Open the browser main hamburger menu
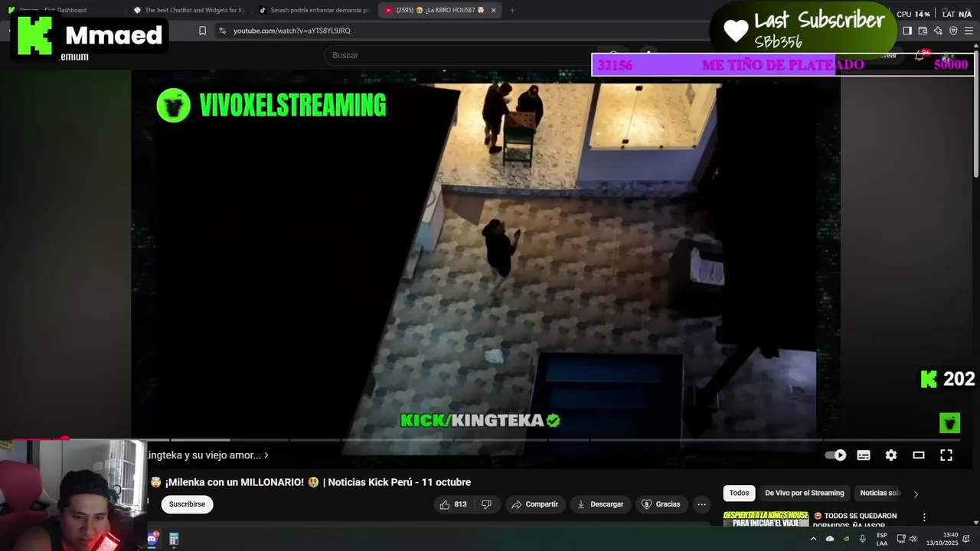The height and width of the screenshot is (551, 980). pos(969,31)
